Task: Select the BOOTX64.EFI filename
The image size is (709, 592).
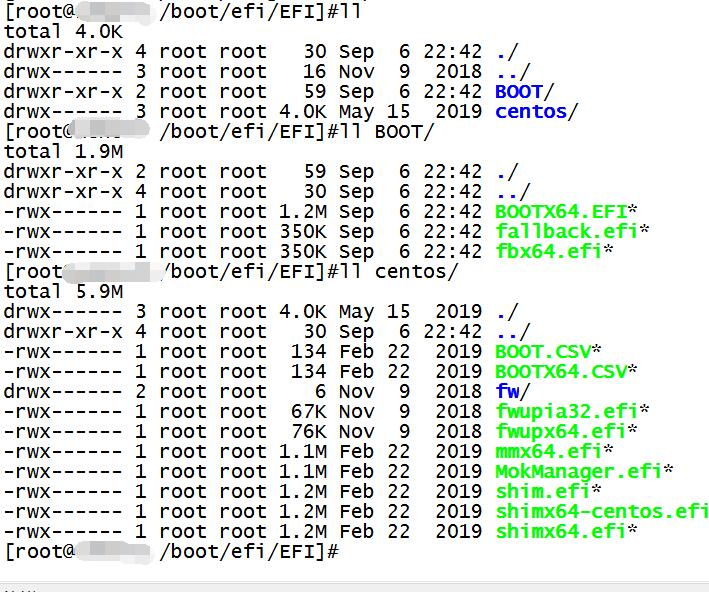Action: pyautogui.click(x=561, y=212)
